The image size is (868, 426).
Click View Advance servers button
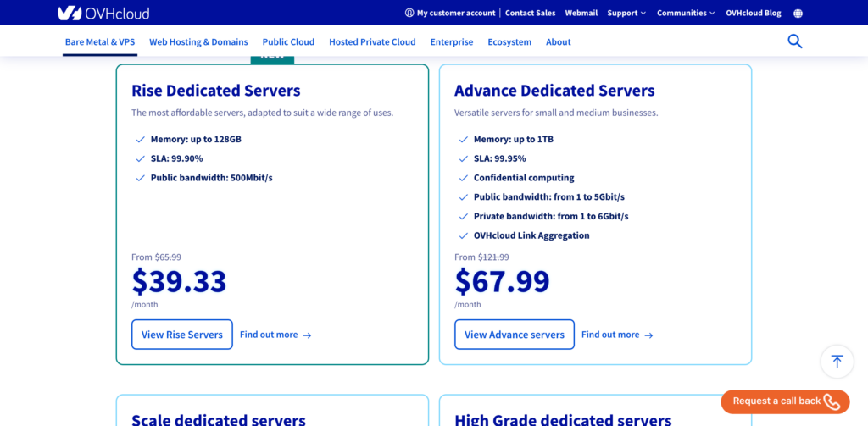click(x=515, y=335)
